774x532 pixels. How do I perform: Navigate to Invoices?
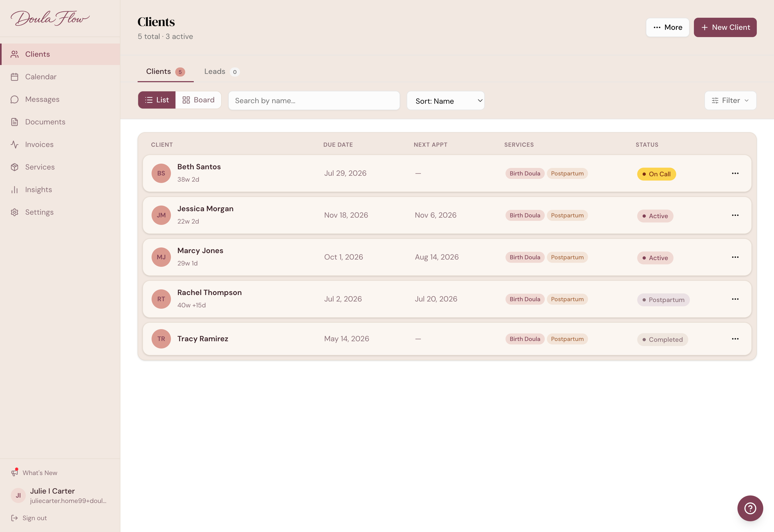point(60,144)
